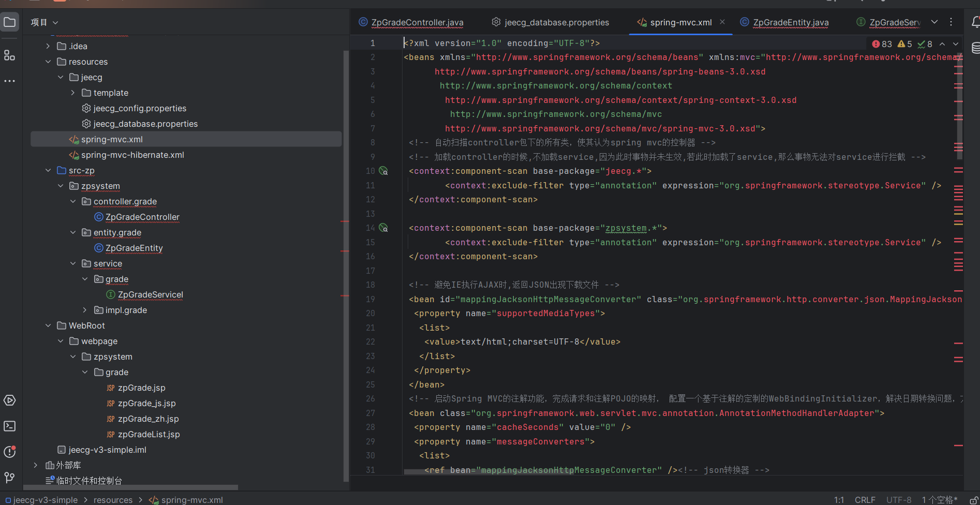
Task: Open the Terminal tool window icon
Action: 10,426
